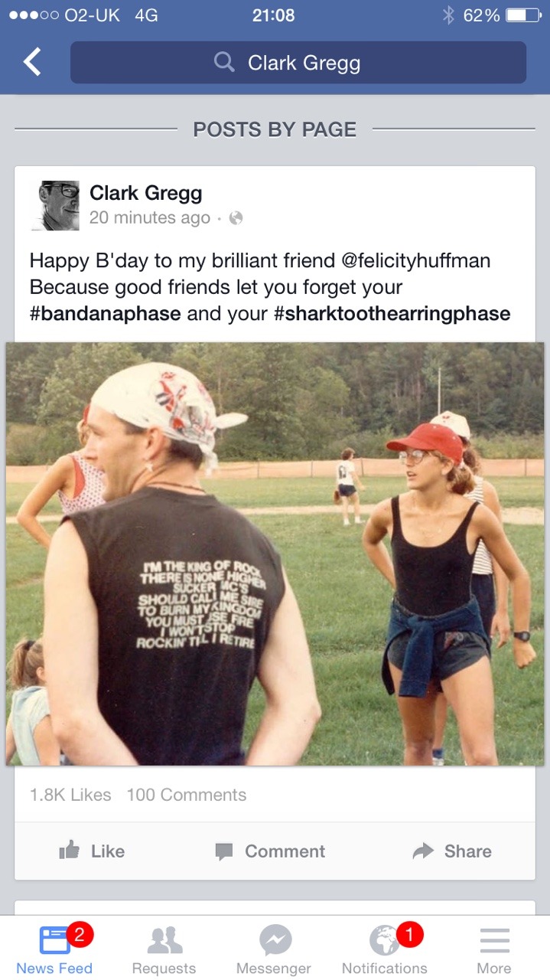Tap the 20 minutes ago timestamp
This screenshot has height=980, width=550.
click(150, 218)
